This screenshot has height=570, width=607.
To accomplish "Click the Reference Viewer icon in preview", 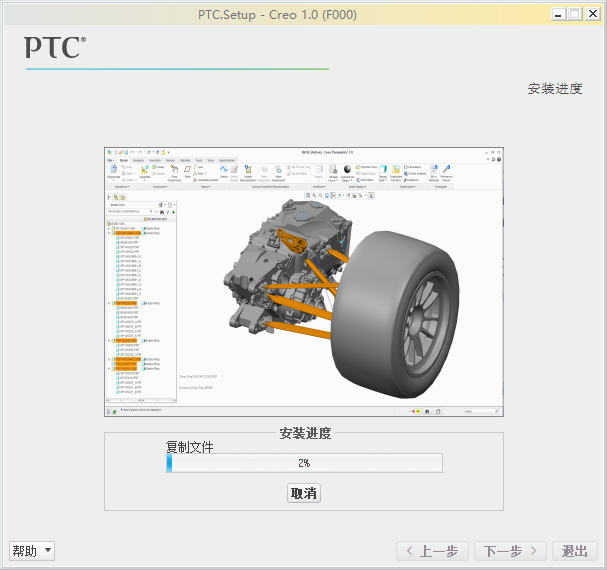I will [x=446, y=172].
